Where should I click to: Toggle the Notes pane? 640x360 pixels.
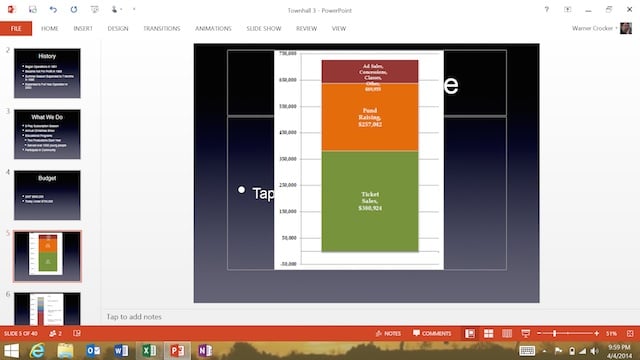coord(388,333)
